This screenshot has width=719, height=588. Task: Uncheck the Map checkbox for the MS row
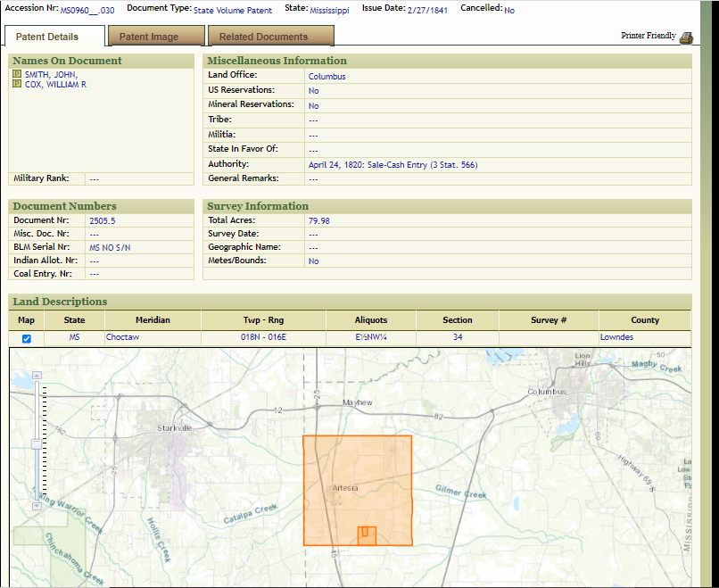(26, 338)
